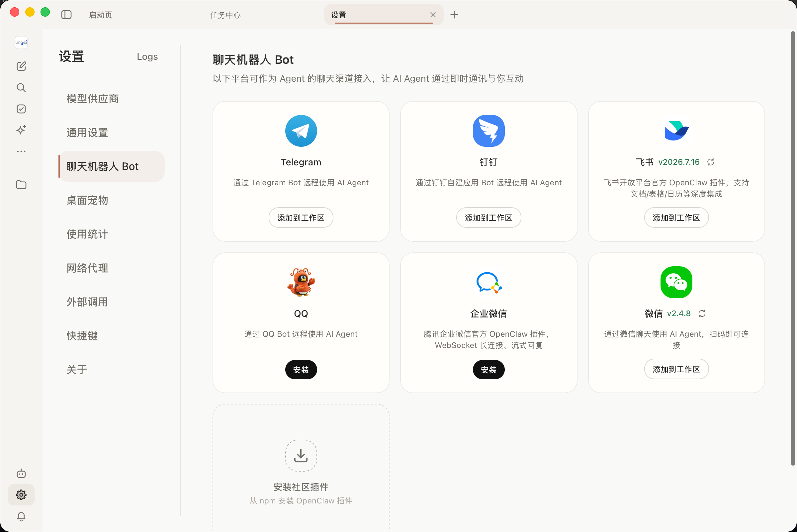797x532 pixels.
Task: Add a new tab with plus button
Action: (x=454, y=15)
